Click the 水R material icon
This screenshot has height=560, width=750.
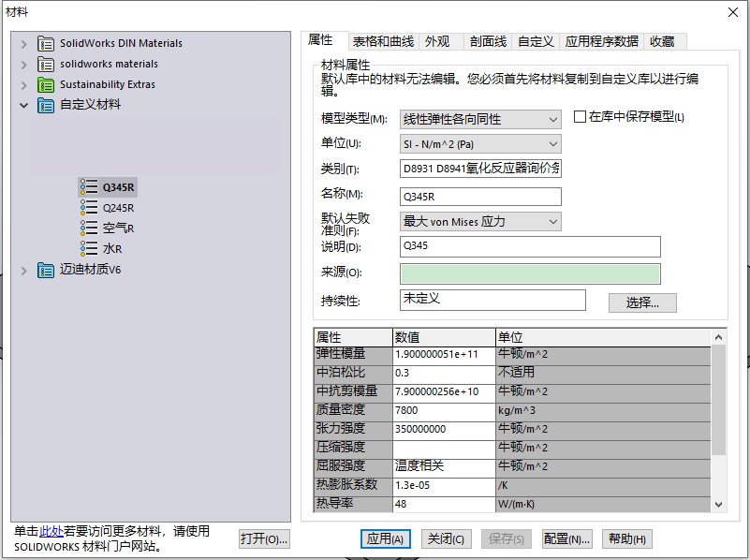coord(89,248)
